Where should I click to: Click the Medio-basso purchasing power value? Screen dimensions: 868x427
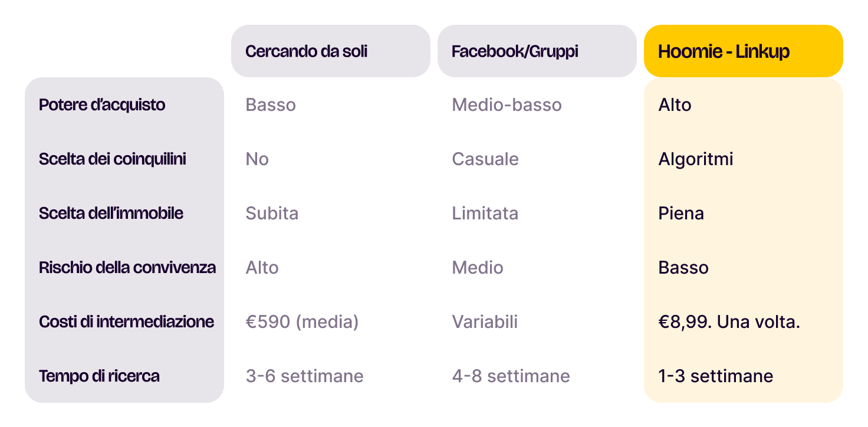pos(507,105)
